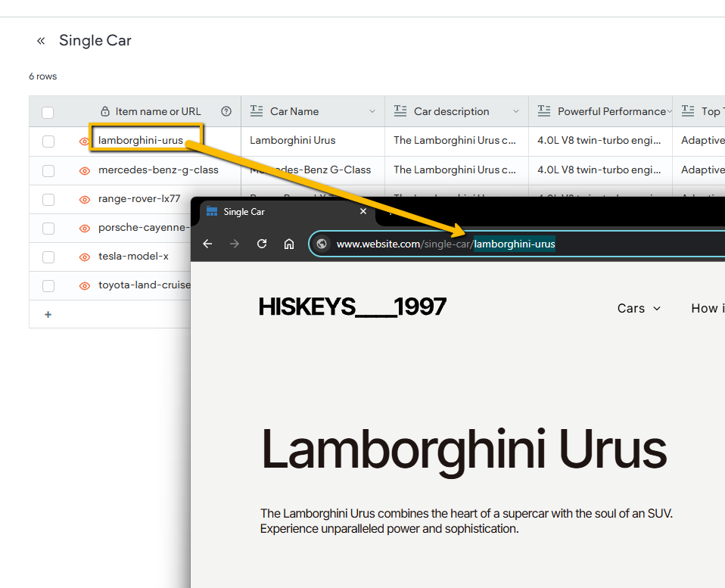Click performance cell in lamborghini-urus row
This screenshot has height=588, width=725.
(601, 141)
